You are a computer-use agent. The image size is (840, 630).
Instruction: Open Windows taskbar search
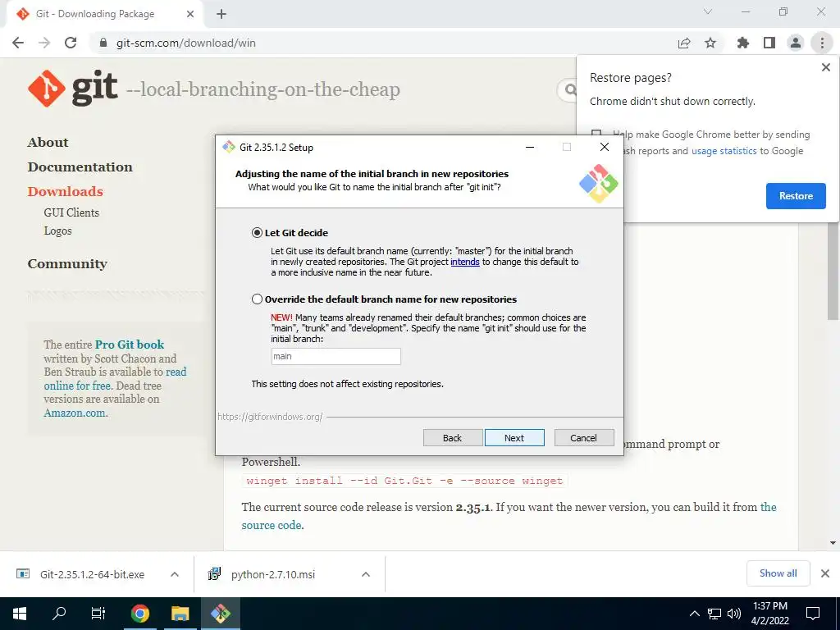[x=59, y=614]
